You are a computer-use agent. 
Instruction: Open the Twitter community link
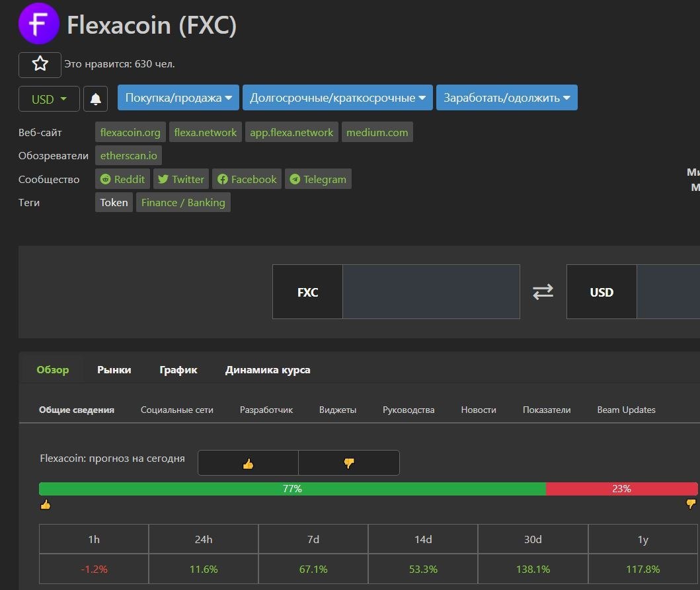point(181,179)
